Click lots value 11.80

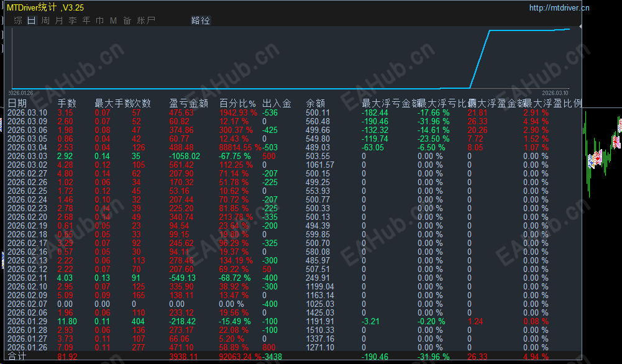pyautogui.click(x=67, y=322)
